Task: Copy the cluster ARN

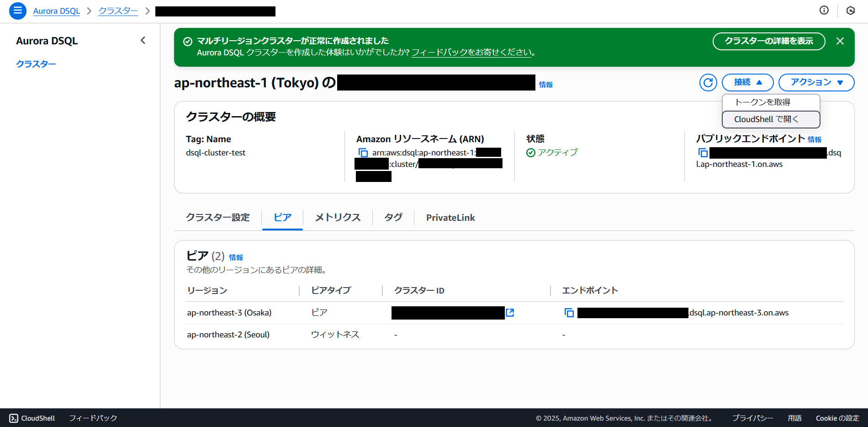Action: [363, 153]
